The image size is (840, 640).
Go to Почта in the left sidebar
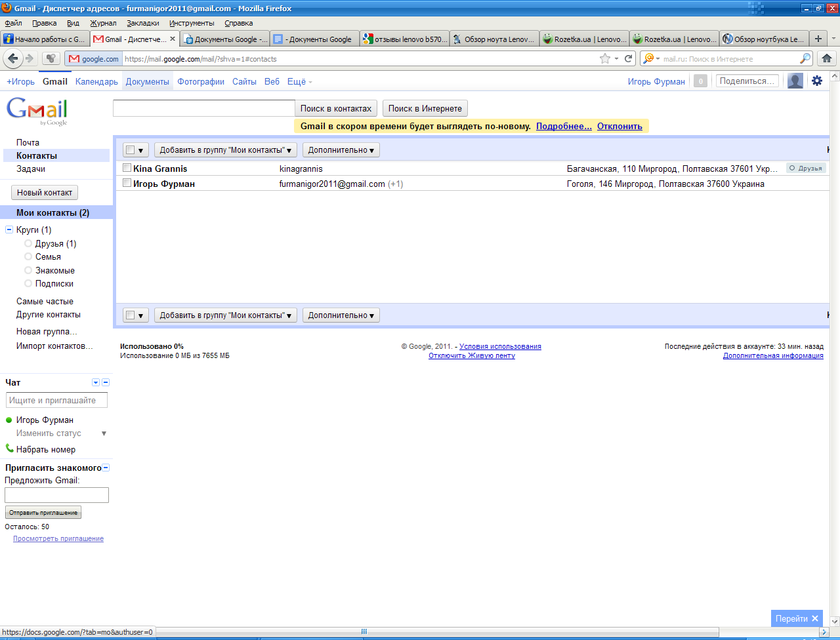(x=28, y=142)
